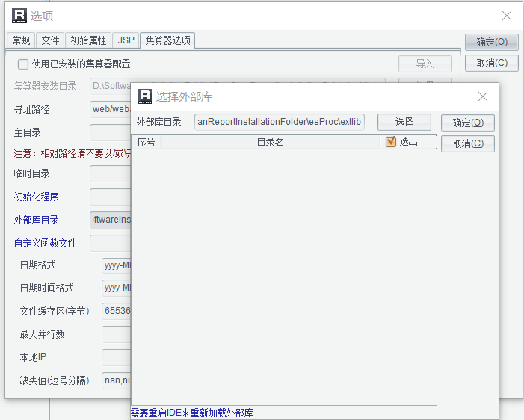This screenshot has width=524, height=420.
Task: Click 确定(O) in the 选项 window
Action: click(491, 43)
